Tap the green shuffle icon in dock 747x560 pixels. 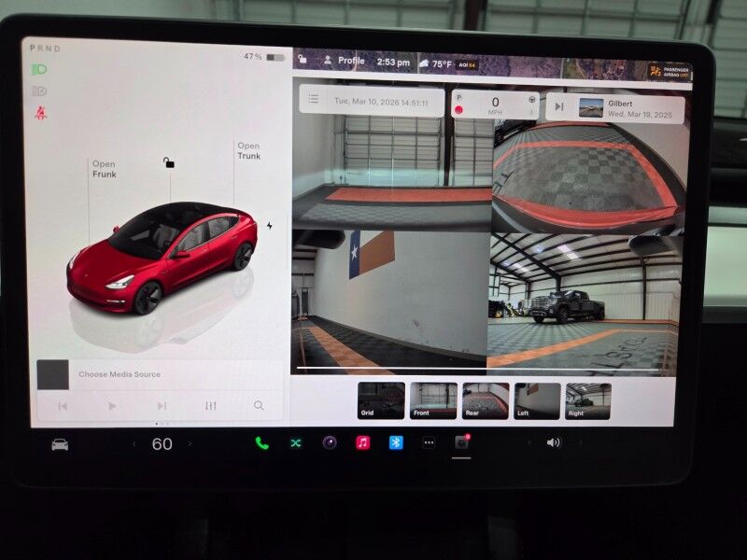click(295, 443)
